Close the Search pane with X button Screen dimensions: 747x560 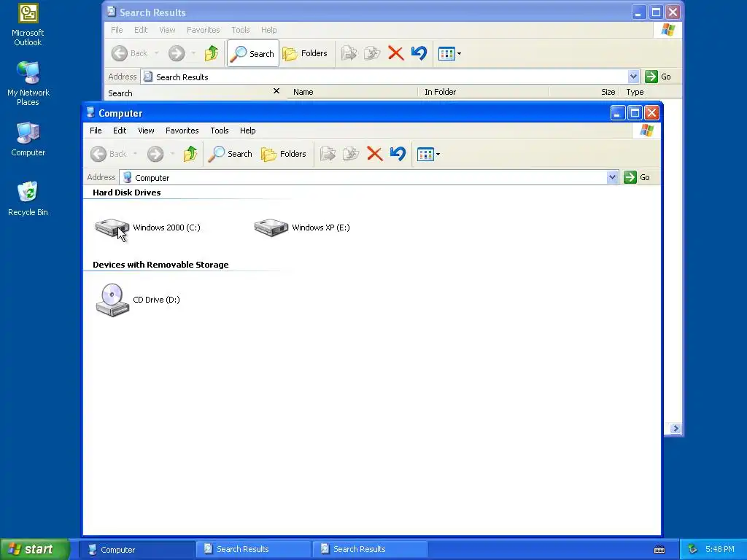(276, 91)
